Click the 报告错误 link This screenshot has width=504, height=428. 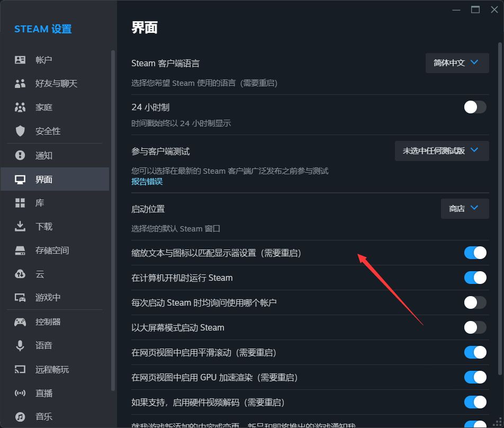coord(147,182)
